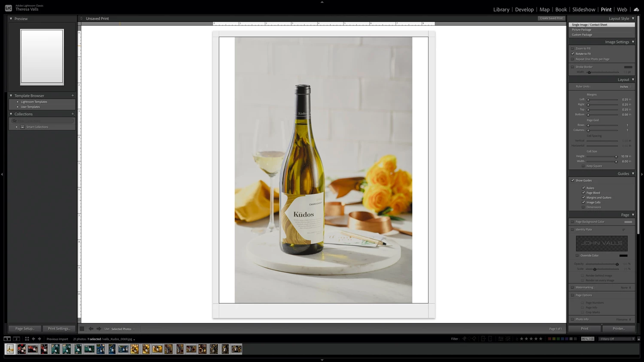
Task: Collapse the left panel with edge arrow
Action: (x=2, y=174)
